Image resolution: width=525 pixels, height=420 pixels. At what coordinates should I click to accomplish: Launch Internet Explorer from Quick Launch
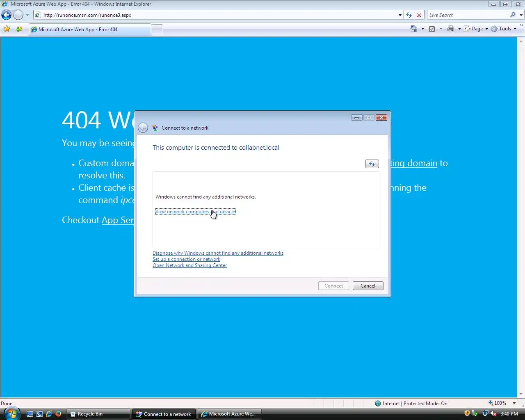click(49, 414)
